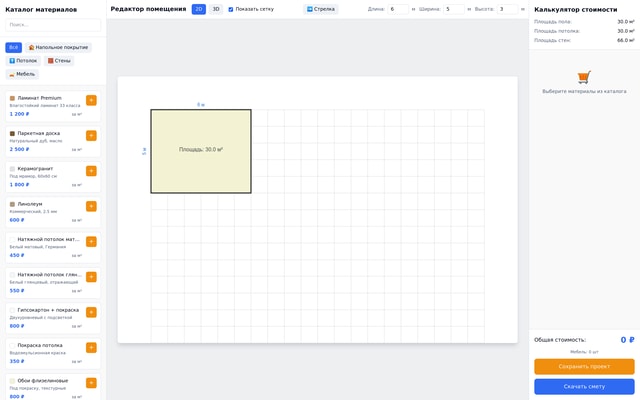Add Ламинат Premium with plus button

point(91,100)
